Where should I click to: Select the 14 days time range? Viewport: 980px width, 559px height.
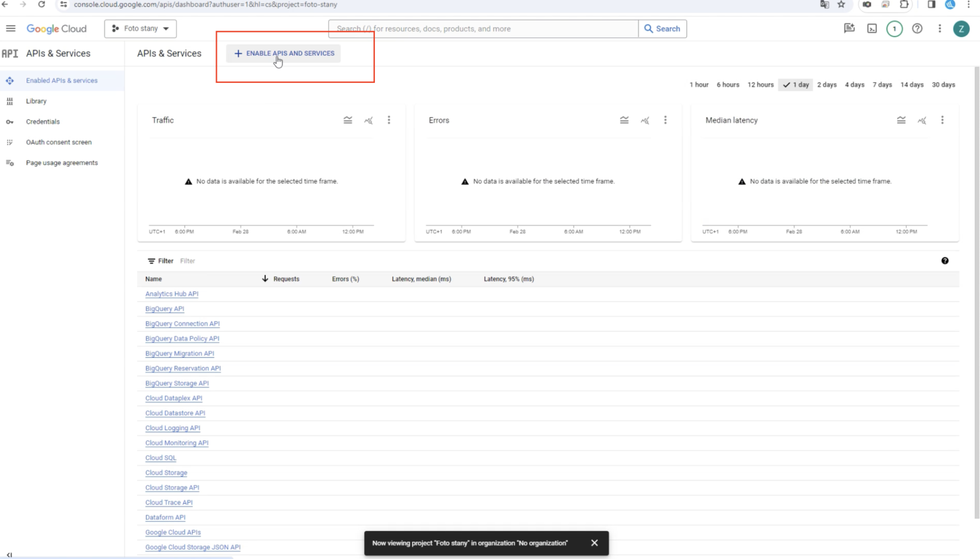912,84
